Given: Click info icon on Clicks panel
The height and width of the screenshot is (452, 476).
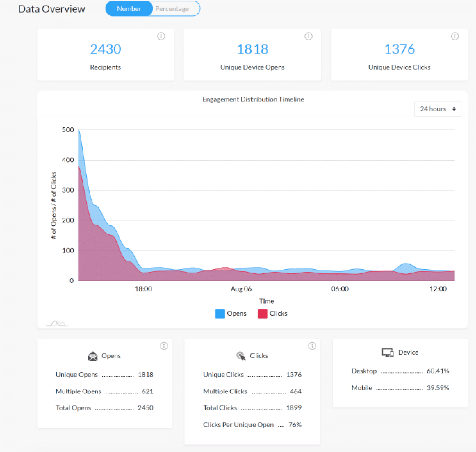Looking at the screenshot, I should [x=312, y=346].
